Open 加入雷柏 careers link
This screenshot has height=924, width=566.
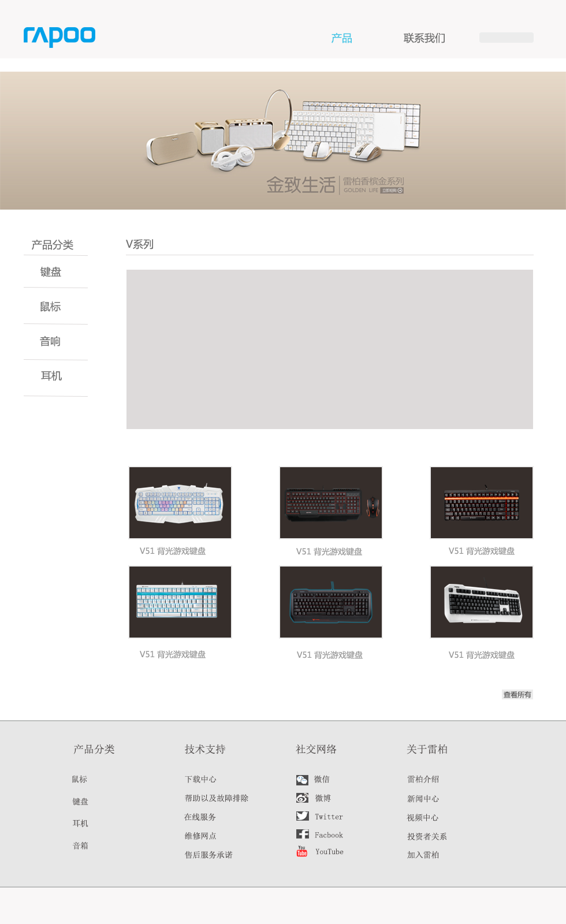click(423, 855)
